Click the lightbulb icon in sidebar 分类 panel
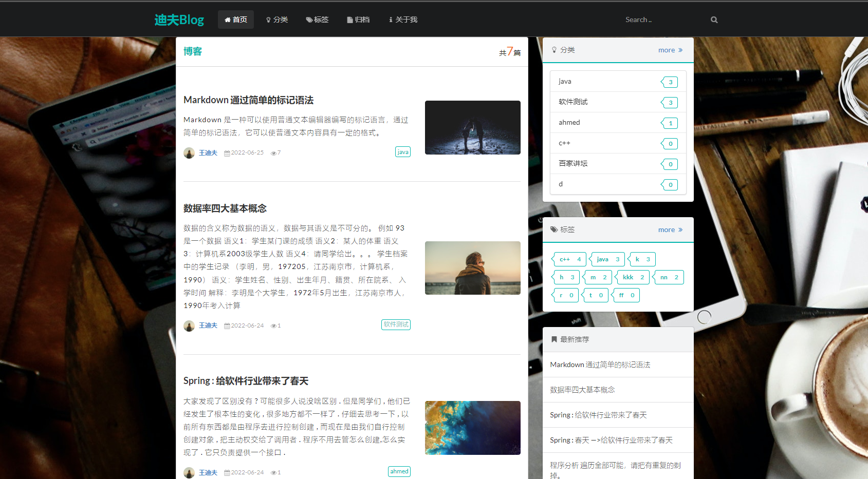The image size is (868, 479). click(x=553, y=50)
